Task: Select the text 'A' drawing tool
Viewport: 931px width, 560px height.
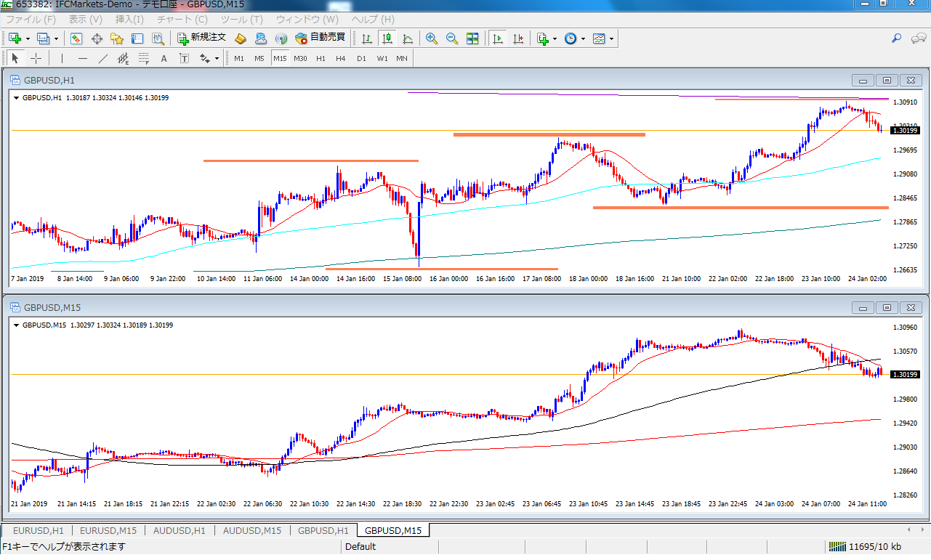Action: [x=164, y=58]
